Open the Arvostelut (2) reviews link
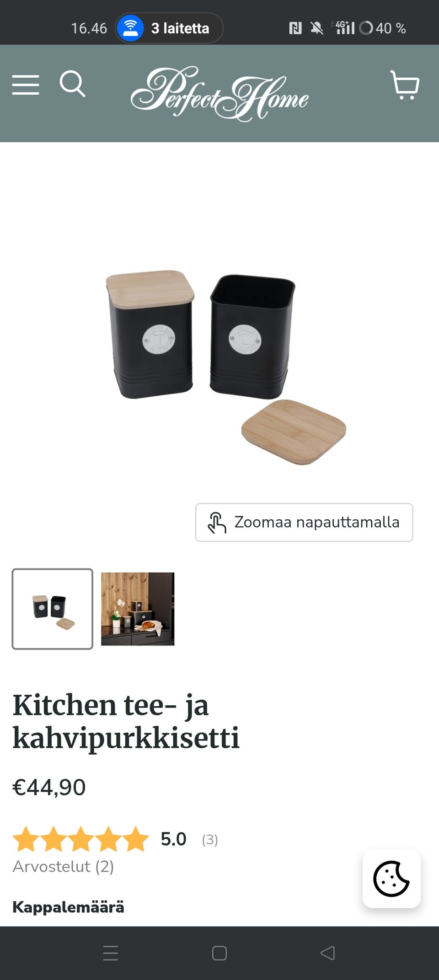Image resolution: width=439 pixels, height=980 pixels. point(63,867)
